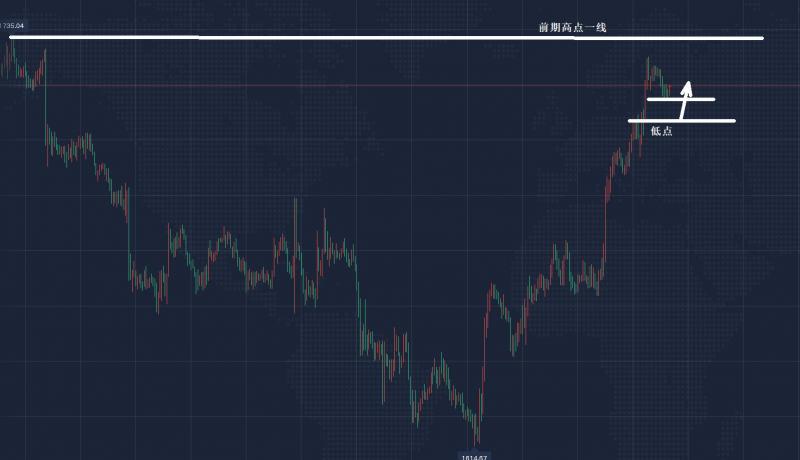The height and width of the screenshot is (460, 800).
Task: Click the 前期高点一线 text label
Action: 572,28
